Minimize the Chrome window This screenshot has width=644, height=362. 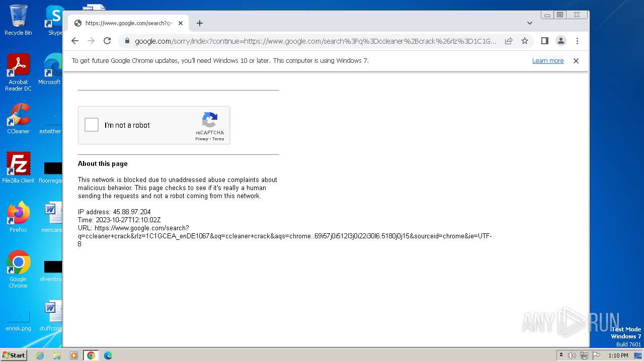547,15
